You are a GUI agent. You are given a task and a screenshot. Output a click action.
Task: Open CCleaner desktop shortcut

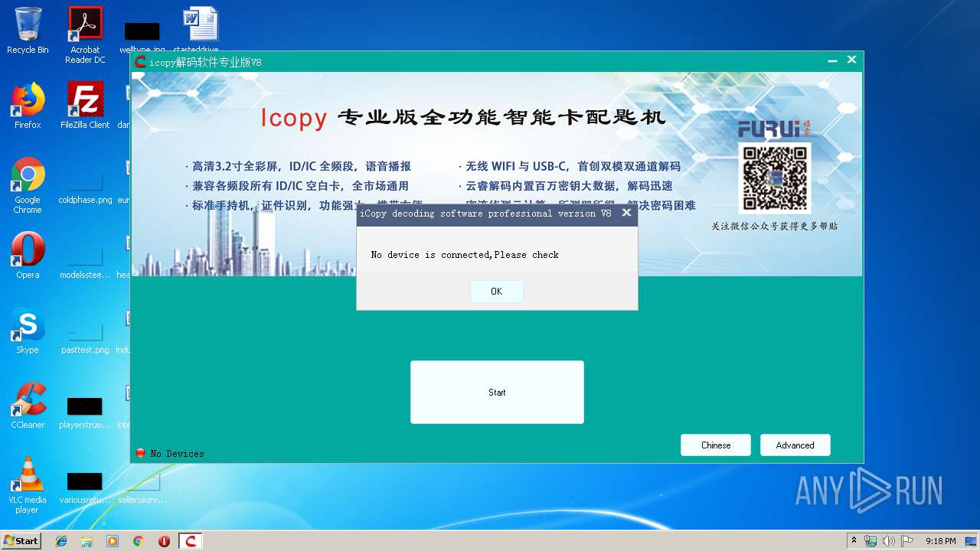(28, 406)
